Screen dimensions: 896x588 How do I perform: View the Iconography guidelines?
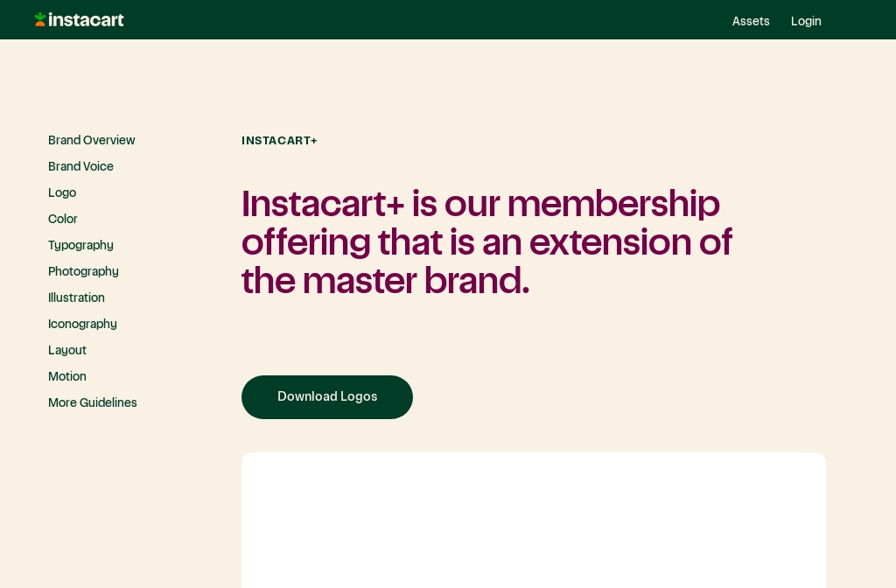point(82,325)
